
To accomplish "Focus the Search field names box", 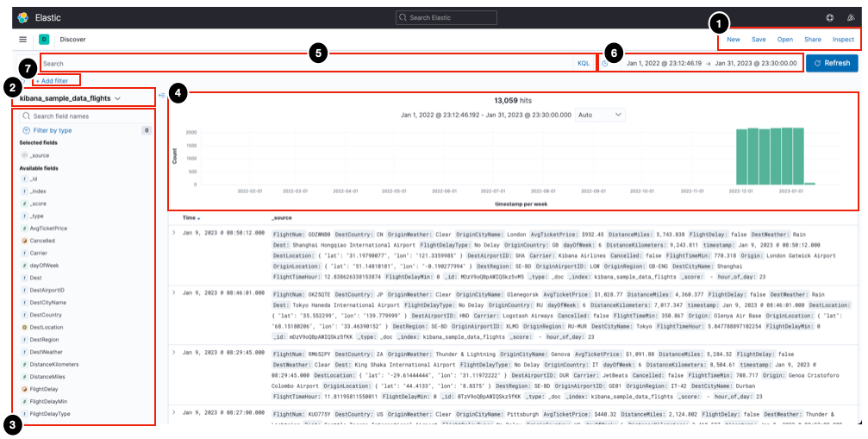I will (x=86, y=116).
